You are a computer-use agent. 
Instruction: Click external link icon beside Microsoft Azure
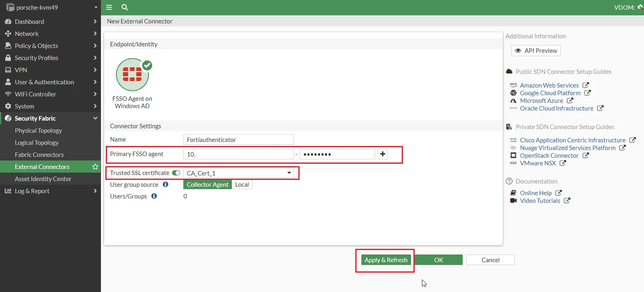570,100
